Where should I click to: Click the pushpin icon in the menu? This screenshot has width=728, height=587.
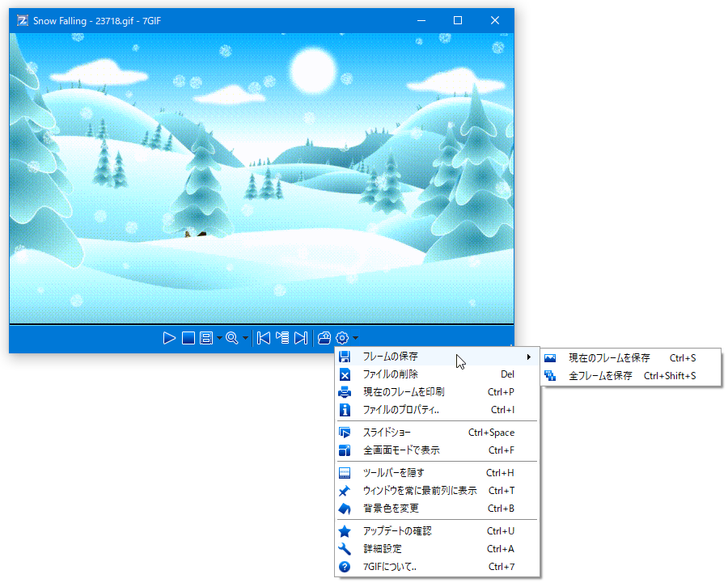(345, 491)
